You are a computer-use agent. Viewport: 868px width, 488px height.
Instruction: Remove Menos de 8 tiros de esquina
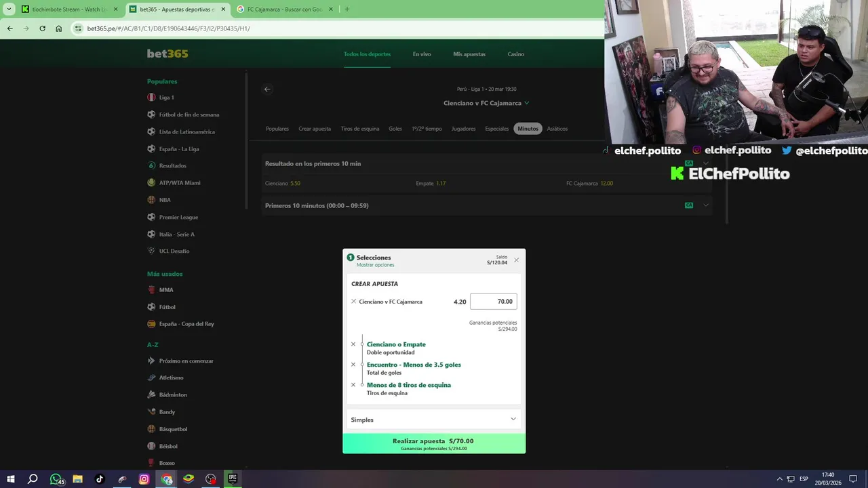click(353, 385)
